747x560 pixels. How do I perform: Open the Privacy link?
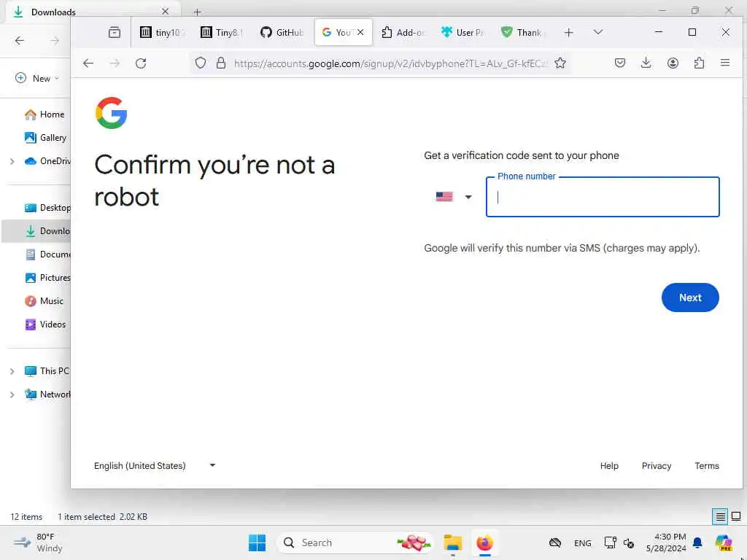click(x=656, y=466)
